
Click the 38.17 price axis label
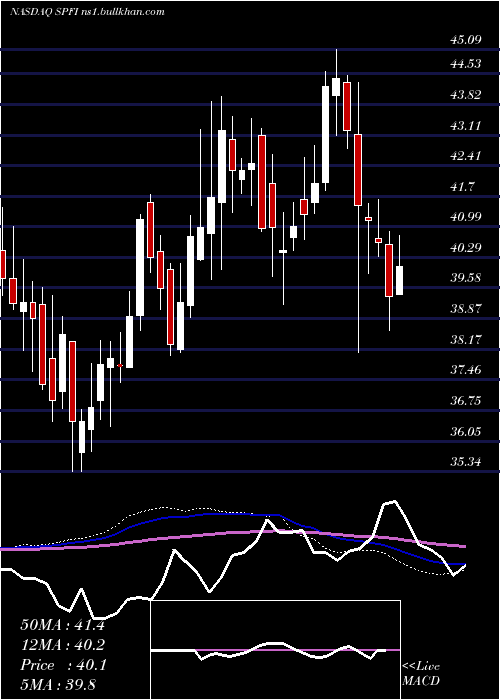[x=466, y=340]
